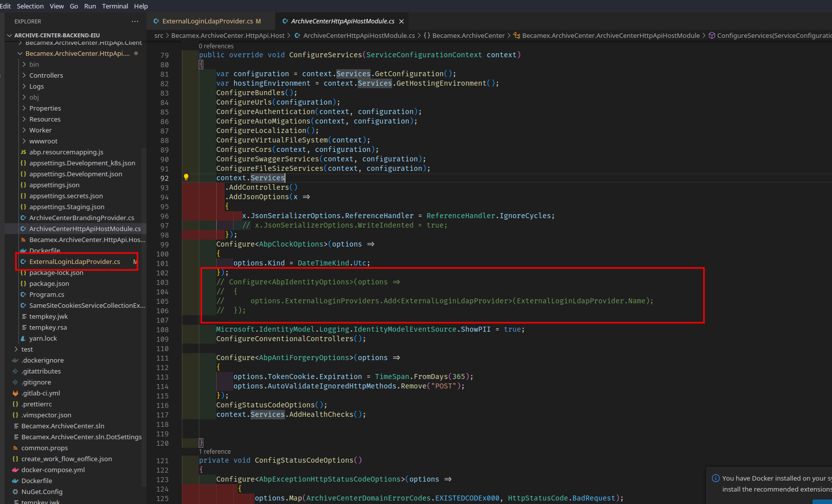
Task: Open the Explorer more actions "..." menu
Action: (x=135, y=21)
